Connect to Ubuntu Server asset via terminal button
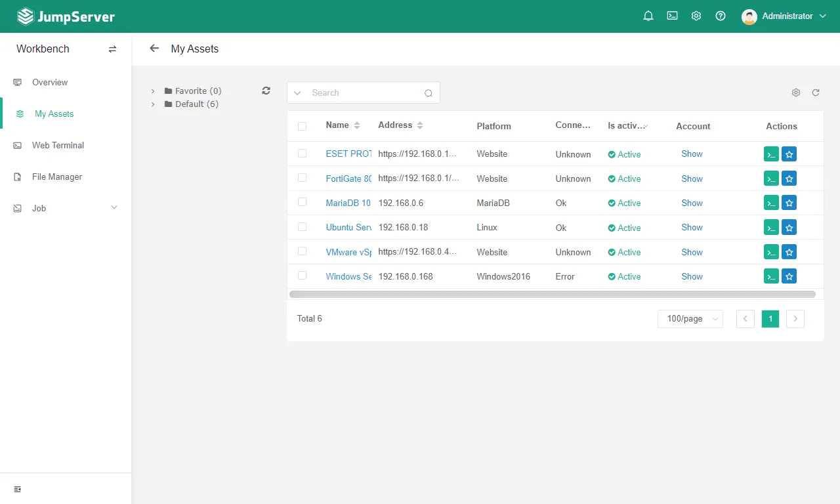The image size is (840, 504). 771,228
